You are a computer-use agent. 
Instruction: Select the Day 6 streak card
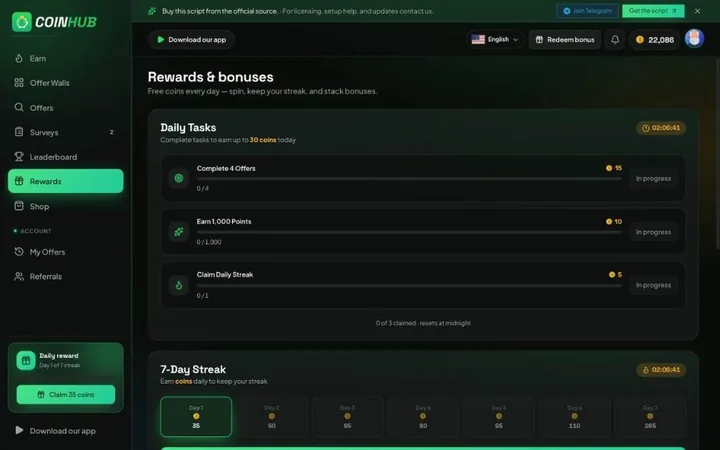[x=574, y=416]
